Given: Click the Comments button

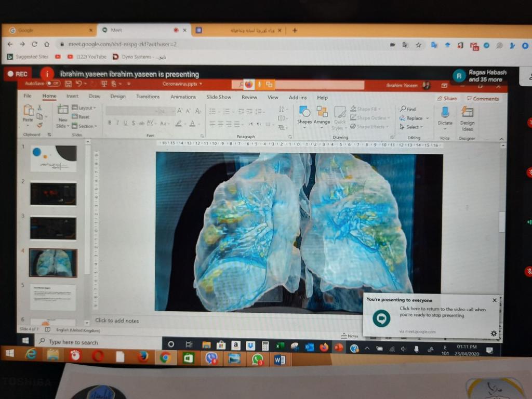Looking at the screenshot, I should pyautogui.click(x=483, y=98).
